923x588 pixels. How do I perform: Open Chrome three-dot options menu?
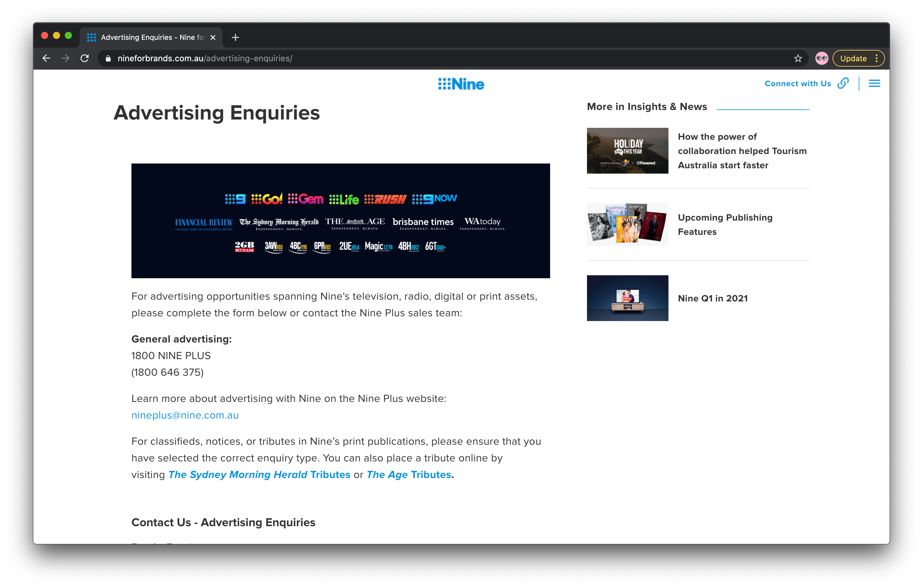[x=877, y=58]
